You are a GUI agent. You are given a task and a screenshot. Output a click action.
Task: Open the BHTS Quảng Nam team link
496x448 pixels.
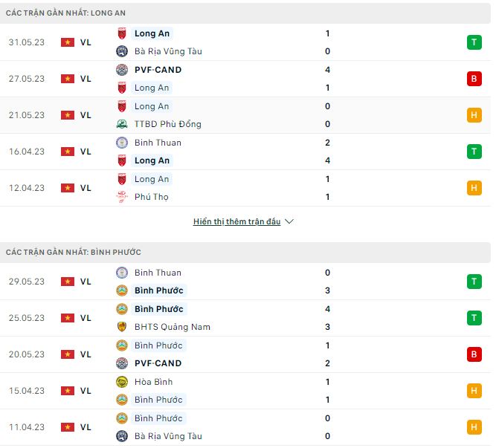(173, 327)
